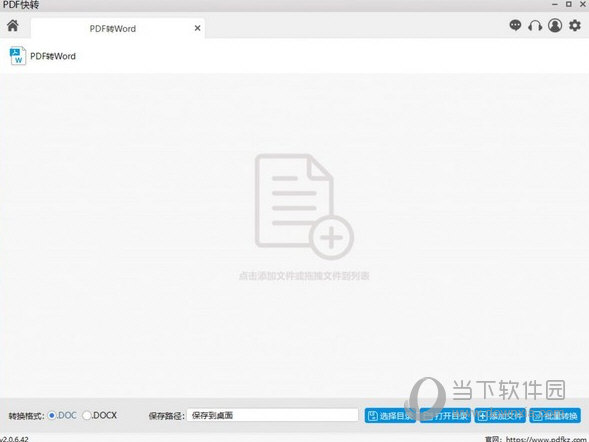Close the PDF快转 window

pos(583,5)
